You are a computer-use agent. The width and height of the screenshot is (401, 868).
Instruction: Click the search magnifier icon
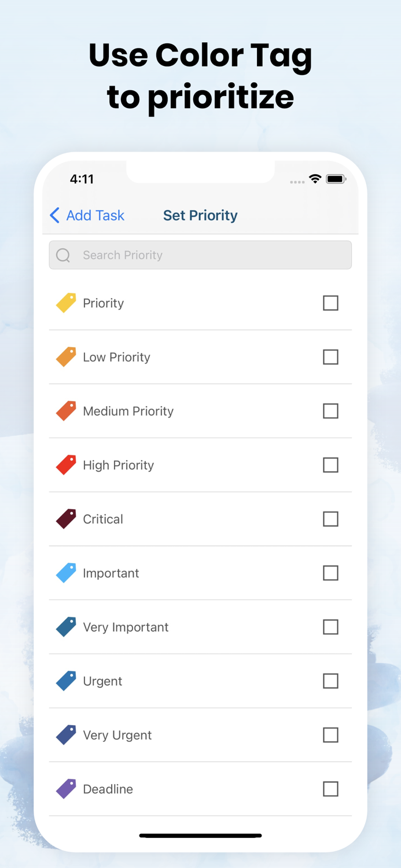click(x=62, y=255)
